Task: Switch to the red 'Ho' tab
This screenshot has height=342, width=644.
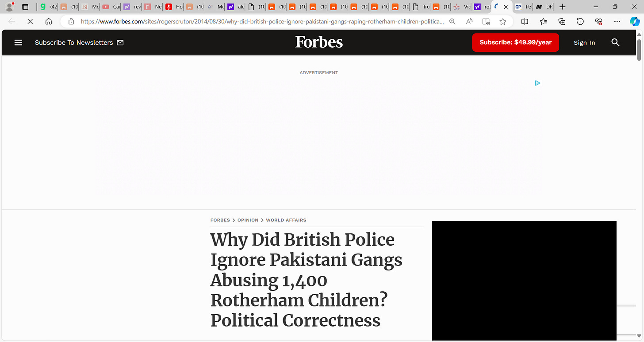Action: 173,7
